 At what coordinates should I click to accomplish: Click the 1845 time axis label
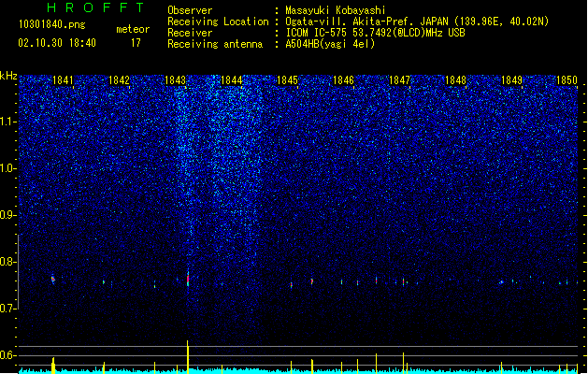pyautogui.click(x=287, y=80)
